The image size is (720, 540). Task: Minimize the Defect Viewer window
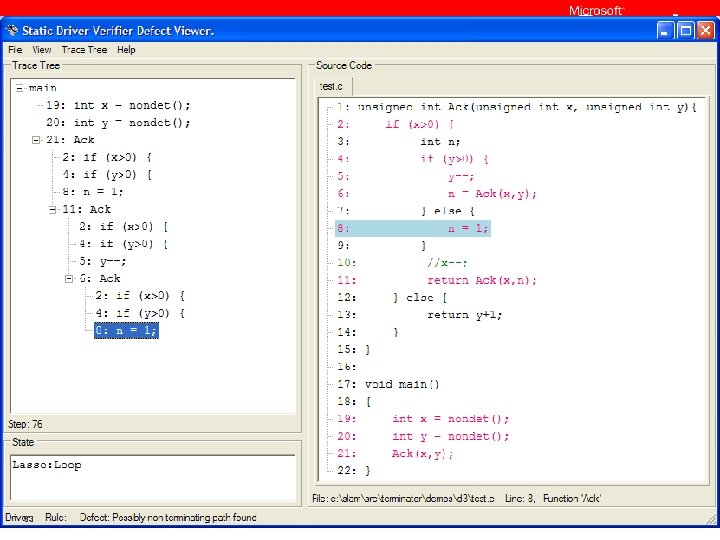click(664, 31)
